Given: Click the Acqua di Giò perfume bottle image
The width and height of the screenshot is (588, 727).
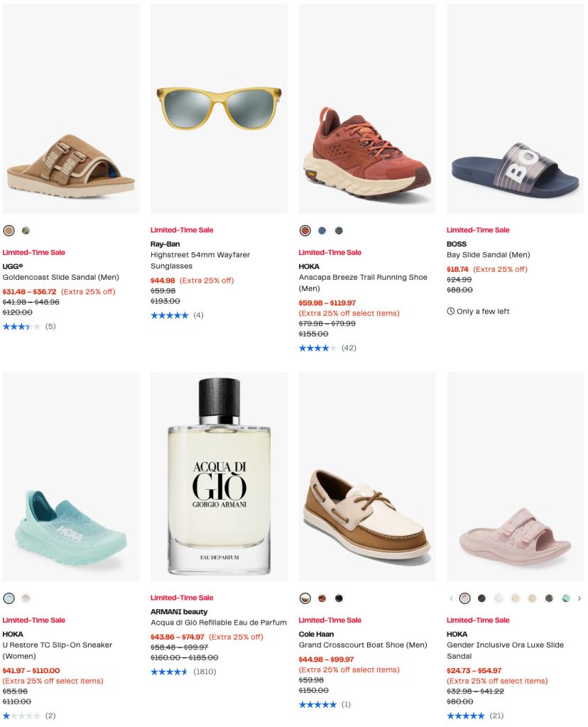Looking at the screenshot, I should [x=219, y=476].
